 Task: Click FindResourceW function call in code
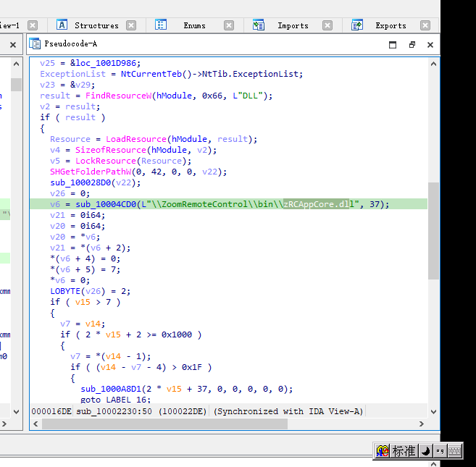click(118, 96)
